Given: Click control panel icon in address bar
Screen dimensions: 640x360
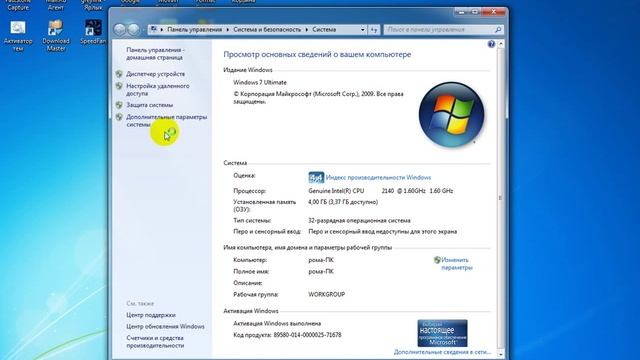Looking at the screenshot, I should tap(154, 29).
